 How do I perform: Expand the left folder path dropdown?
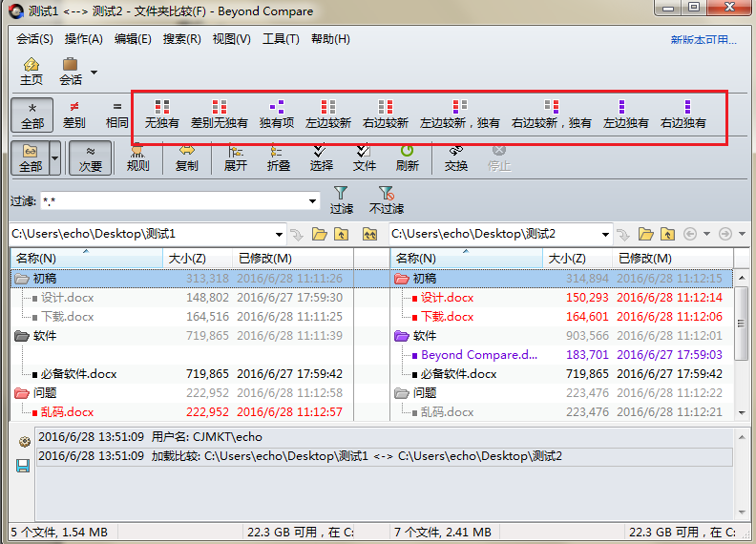(x=279, y=235)
